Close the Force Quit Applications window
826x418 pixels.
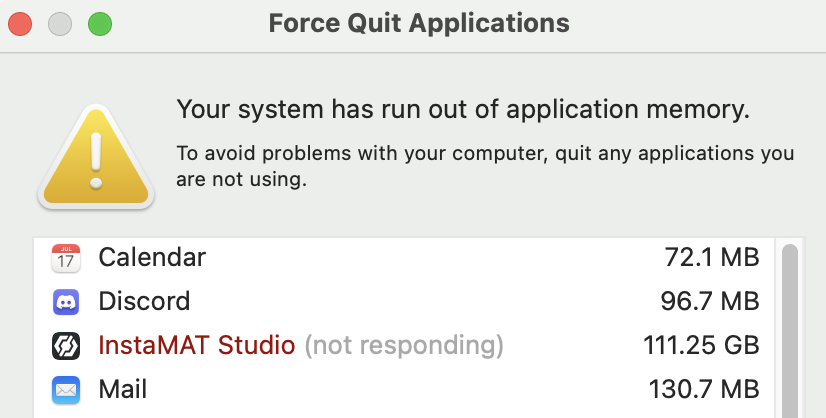(x=21, y=22)
